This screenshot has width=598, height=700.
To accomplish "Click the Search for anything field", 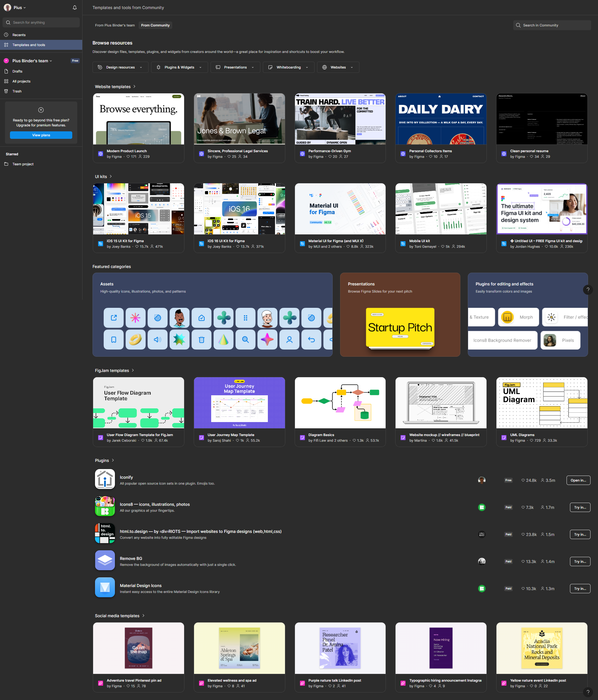I will pos(41,22).
